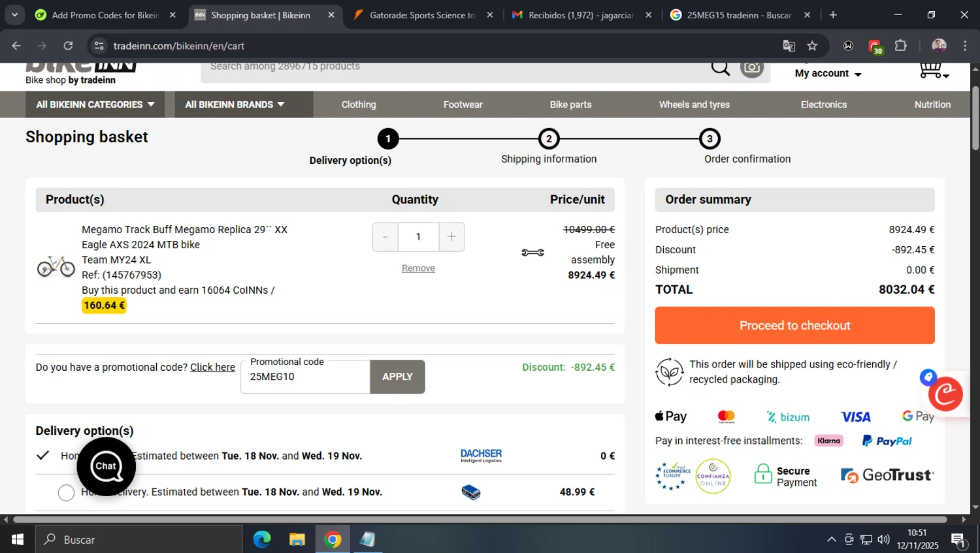This screenshot has width=980, height=553.
Task: Reload the page
Action: click(68, 46)
